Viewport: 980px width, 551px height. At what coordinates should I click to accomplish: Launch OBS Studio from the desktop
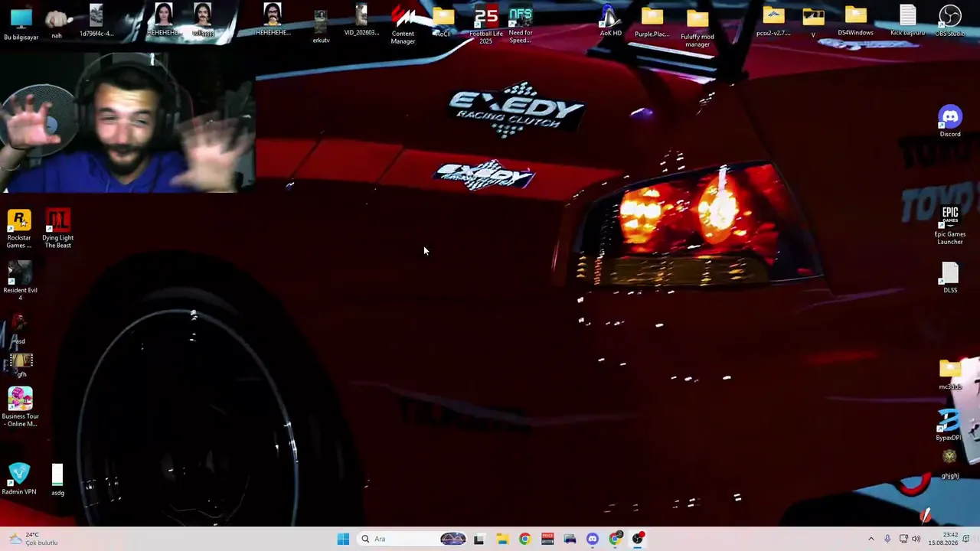tap(950, 21)
